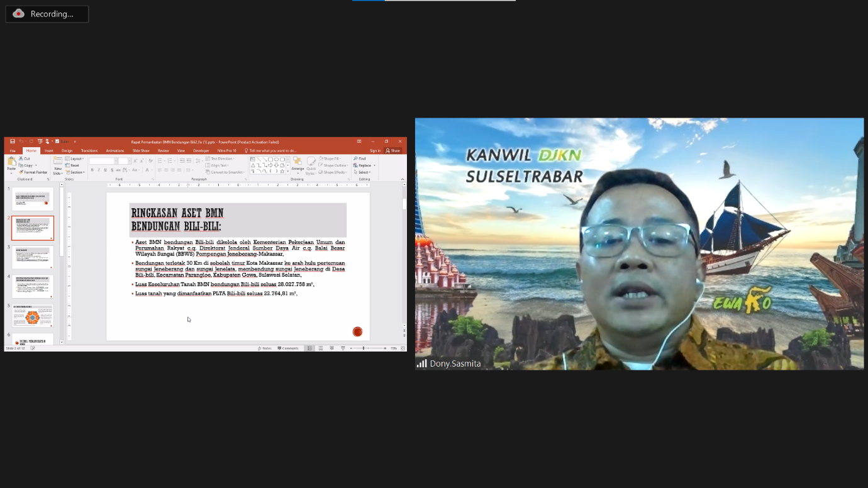Adjust the zoom slider in status bar
This screenshot has height=488, width=868.
[364, 348]
